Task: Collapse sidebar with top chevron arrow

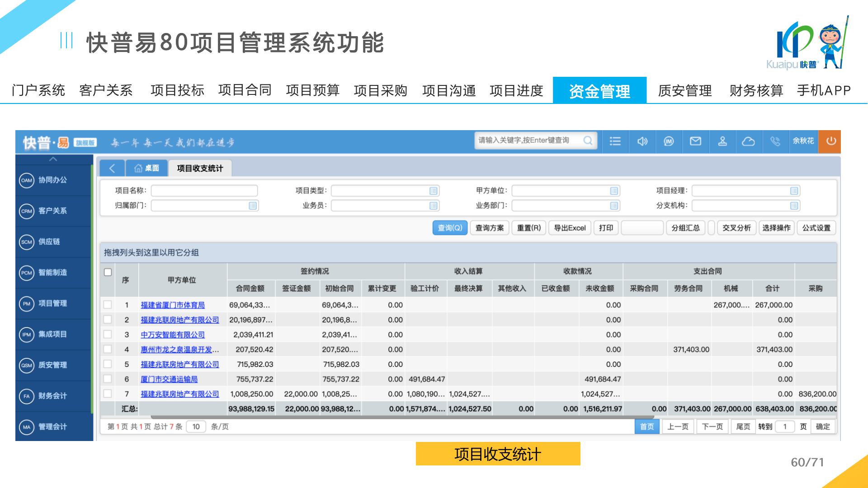Action: click(53, 159)
